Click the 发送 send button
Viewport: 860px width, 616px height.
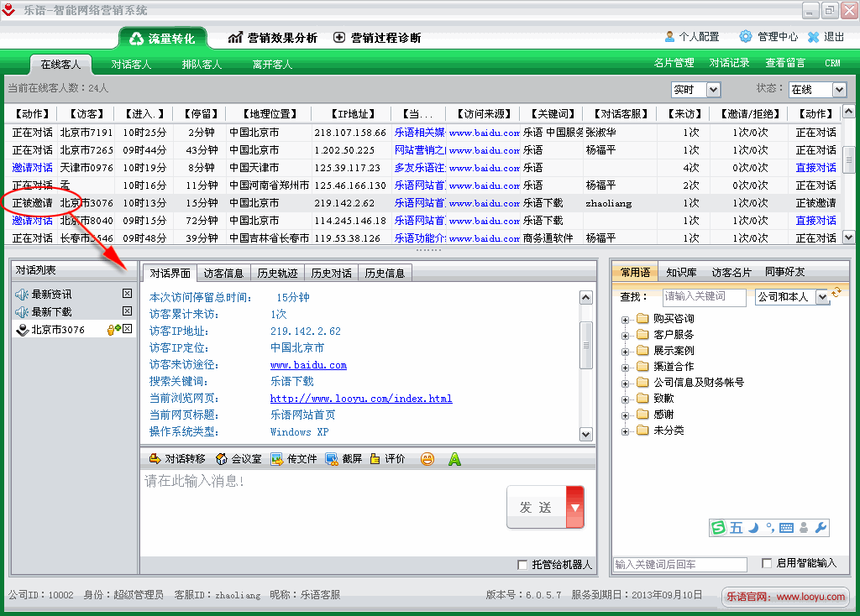tap(537, 508)
